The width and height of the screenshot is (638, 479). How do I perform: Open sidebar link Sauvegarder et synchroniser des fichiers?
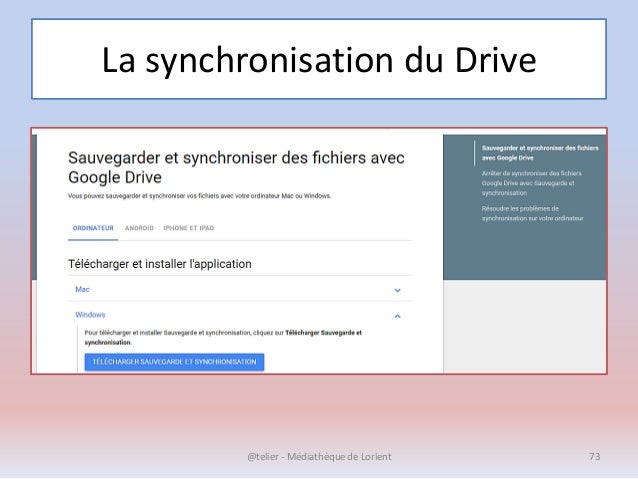(540, 153)
